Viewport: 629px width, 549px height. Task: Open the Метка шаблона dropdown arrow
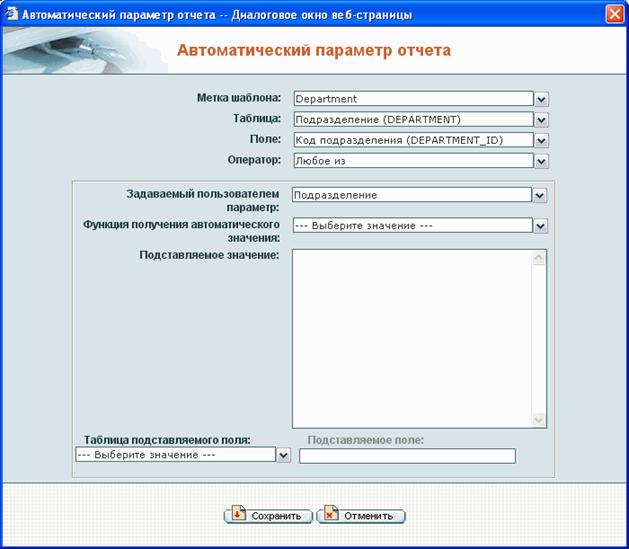pos(541,99)
